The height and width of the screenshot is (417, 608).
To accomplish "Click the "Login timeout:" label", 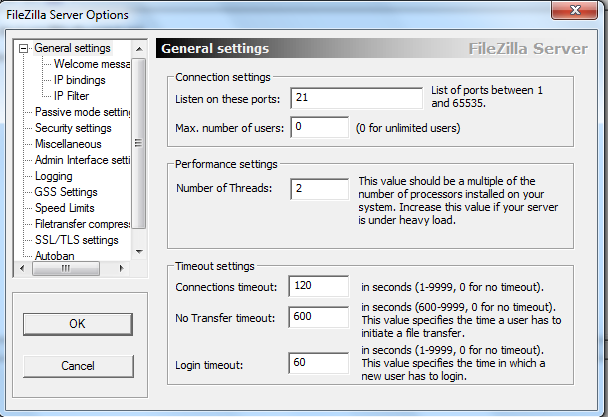I will coord(209,365).
